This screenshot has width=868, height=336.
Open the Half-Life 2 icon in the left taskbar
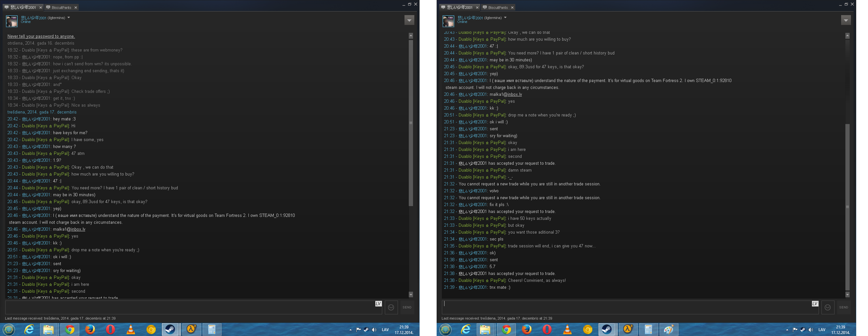pyautogui.click(x=191, y=329)
